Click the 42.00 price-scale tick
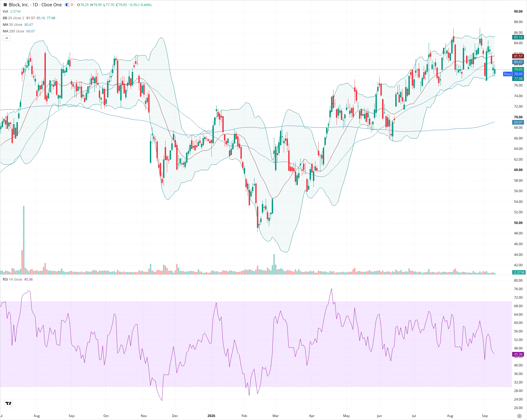 [518, 265]
